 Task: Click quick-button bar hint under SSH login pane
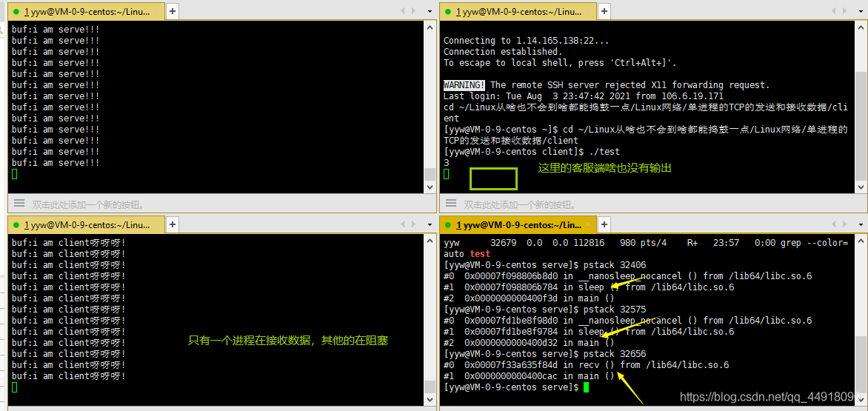521,204
